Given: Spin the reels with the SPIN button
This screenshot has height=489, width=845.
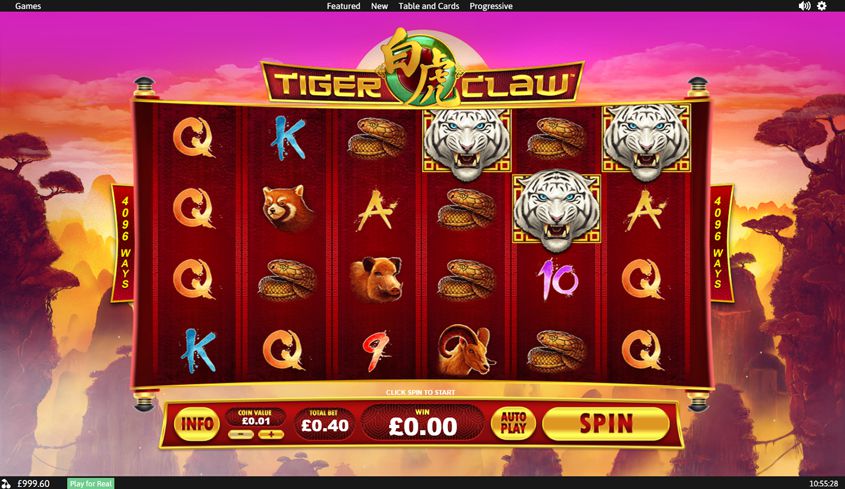Looking at the screenshot, I should coord(606,424).
